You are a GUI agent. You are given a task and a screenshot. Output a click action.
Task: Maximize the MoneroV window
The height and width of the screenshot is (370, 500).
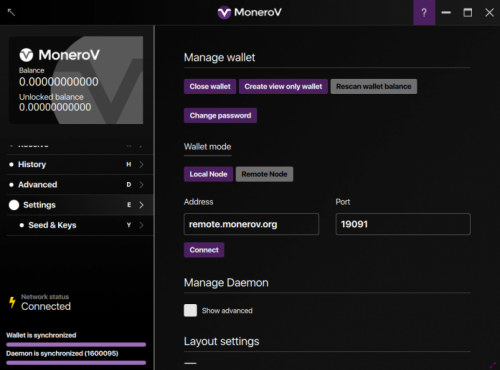[x=468, y=12]
